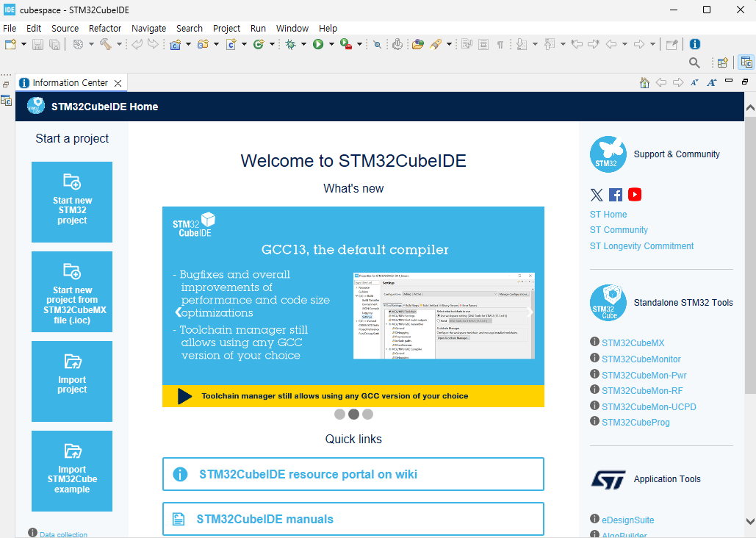The image size is (756, 538).
Task: Open STM32CubeIDE resource portal on wiki
Action: point(353,474)
